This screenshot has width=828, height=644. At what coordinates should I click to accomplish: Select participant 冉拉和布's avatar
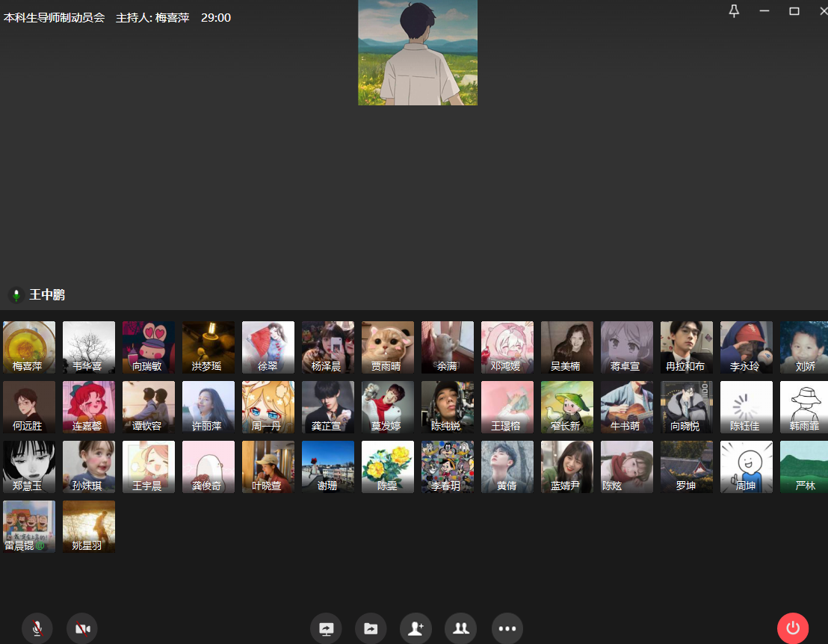click(x=686, y=347)
